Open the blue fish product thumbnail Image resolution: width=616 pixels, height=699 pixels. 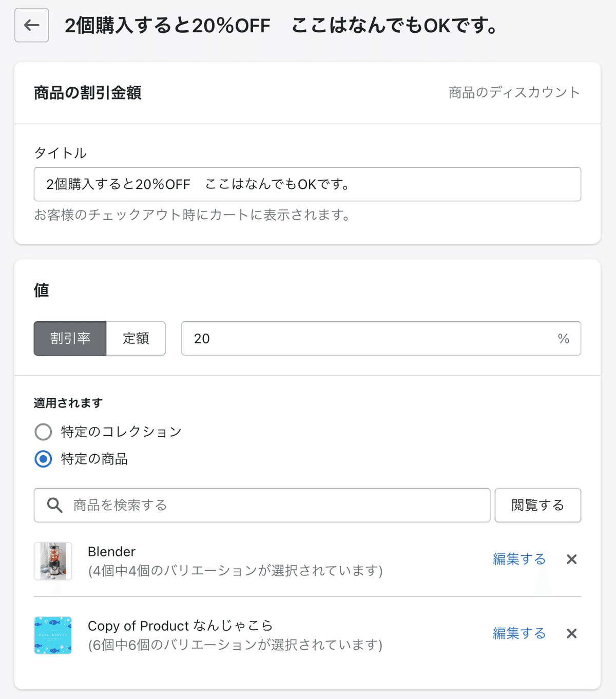tap(53, 635)
